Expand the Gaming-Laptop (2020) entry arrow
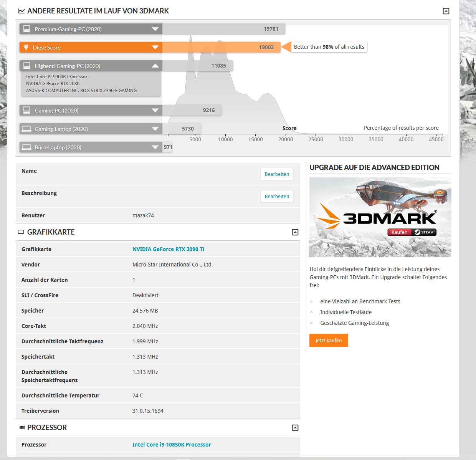476x460 pixels. point(155,129)
